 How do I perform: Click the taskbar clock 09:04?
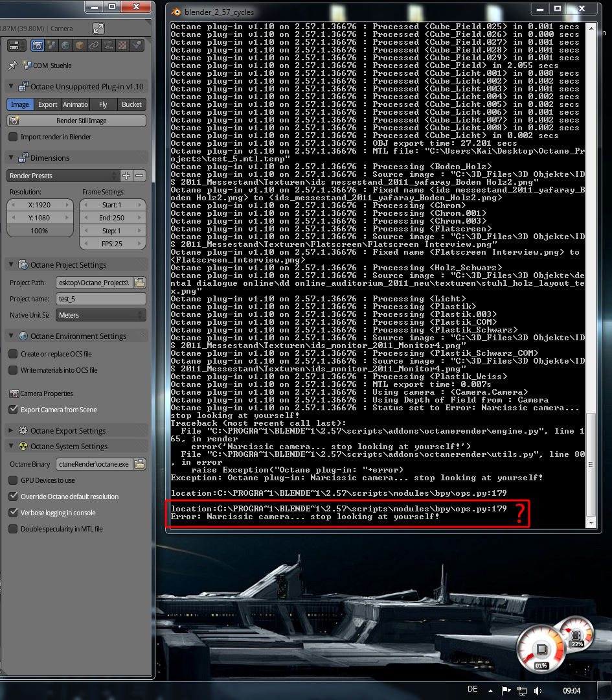pos(571,691)
